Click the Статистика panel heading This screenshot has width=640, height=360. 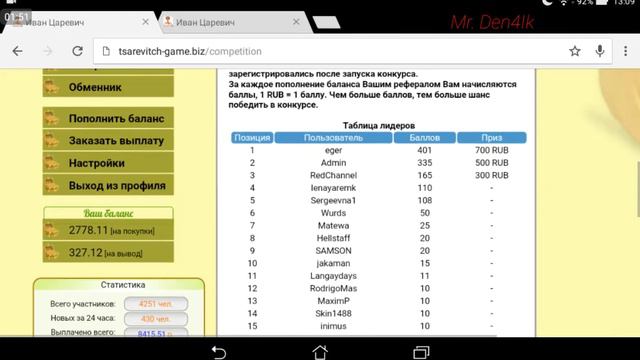coord(122,285)
